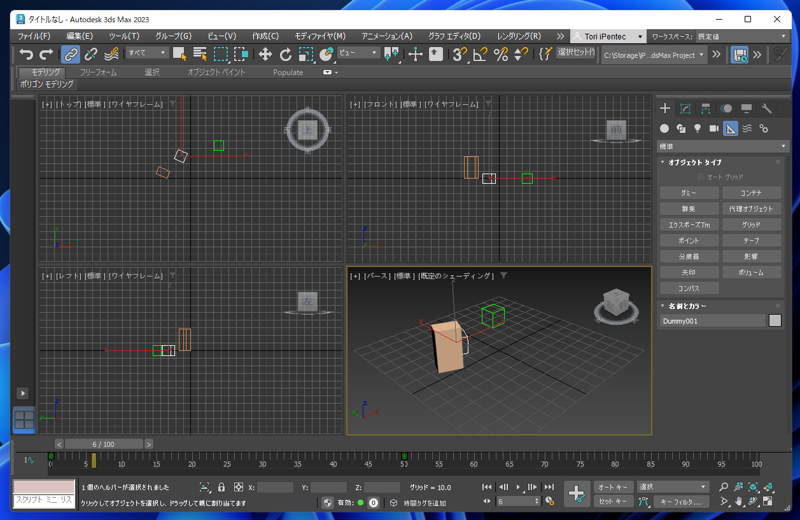Image resolution: width=800 pixels, height=520 pixels.
Task: Click the Undo arrow in the main toolbar
Action: click(x=26, y=55)
